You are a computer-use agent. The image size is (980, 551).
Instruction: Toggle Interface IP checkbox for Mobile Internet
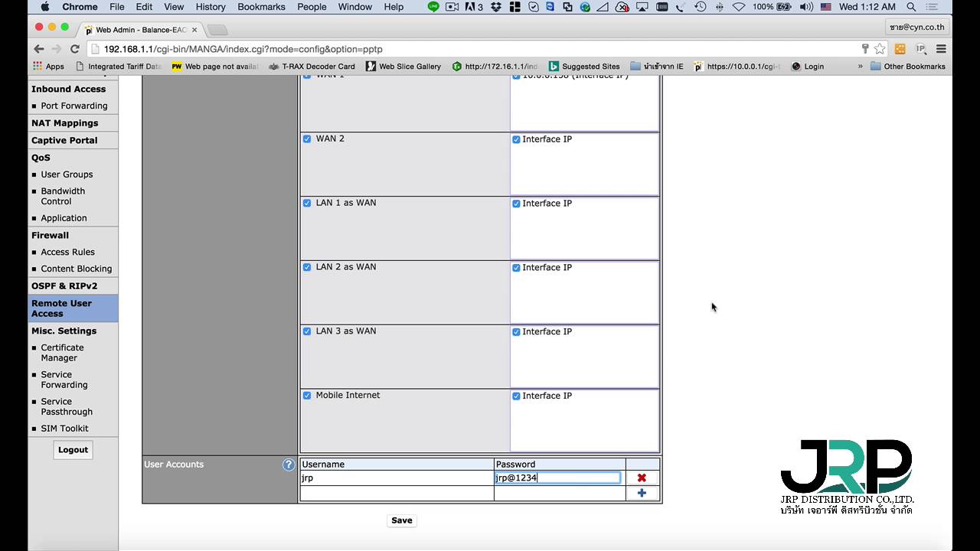click(x=516, y=396)
